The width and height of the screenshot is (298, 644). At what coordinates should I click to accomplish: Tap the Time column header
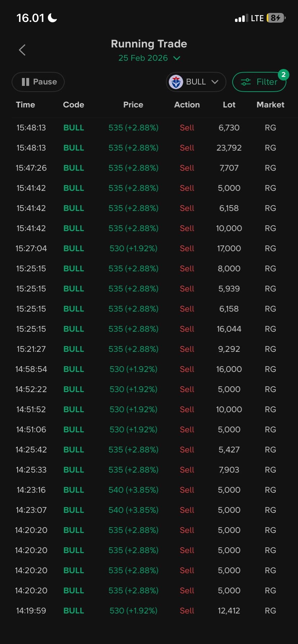[x=26, y=105]
